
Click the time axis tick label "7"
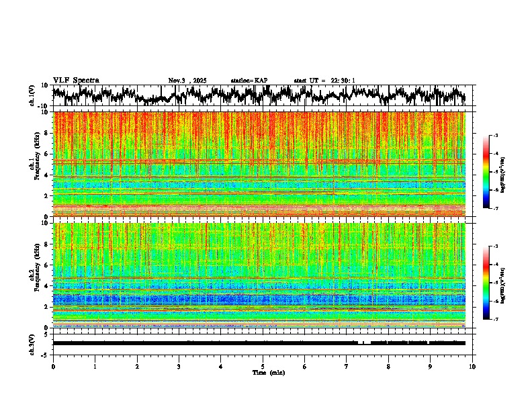point(347,367)
